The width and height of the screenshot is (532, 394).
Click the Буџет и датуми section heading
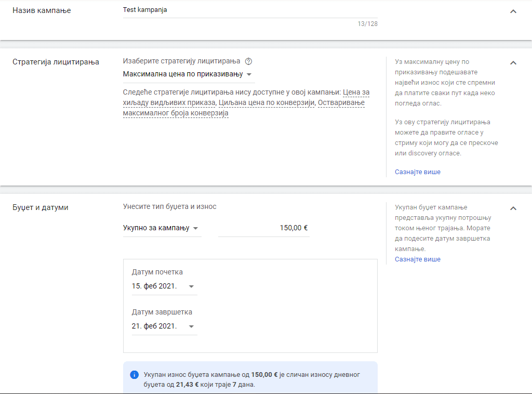pos(41,207)
